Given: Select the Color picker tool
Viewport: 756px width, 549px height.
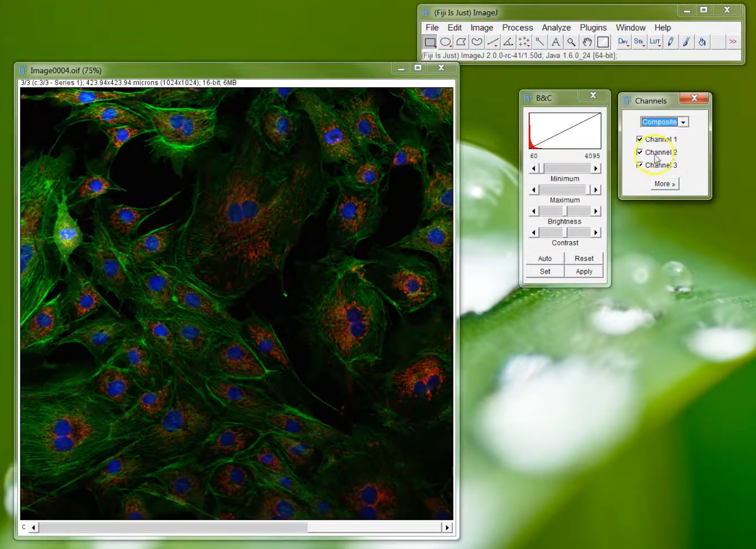Looking at the screenshot, I should click(603, 42).
